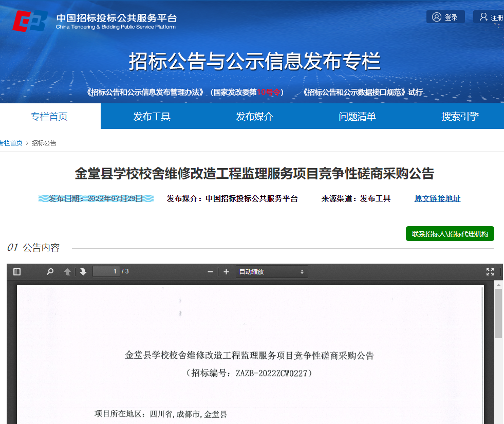Click the announcement main page title
This screenshot has width=504, height=424.
pos(255,174)
